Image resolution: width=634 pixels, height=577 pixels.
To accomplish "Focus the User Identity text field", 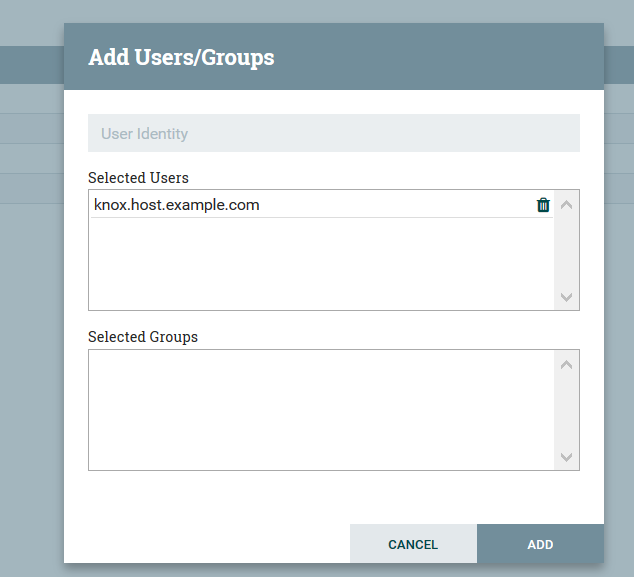I will coord(333,133).
